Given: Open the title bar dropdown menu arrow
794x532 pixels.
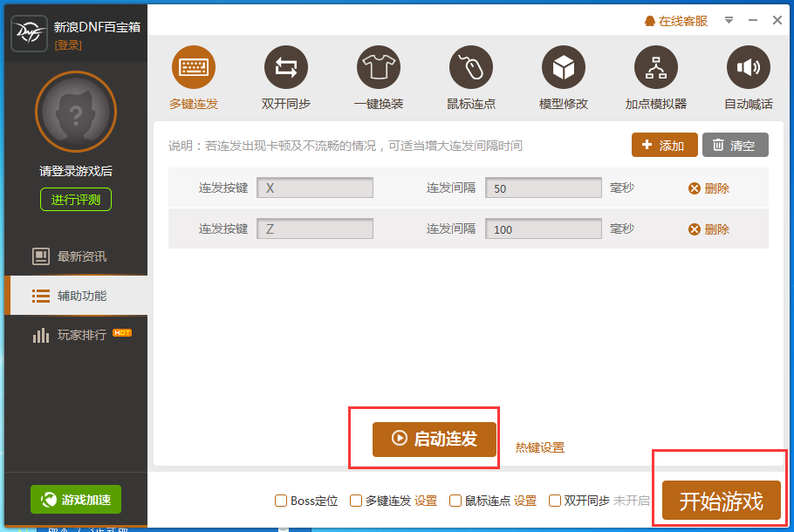Looking at the screenshot, I should pyautogui.click(x=729, y=20).
